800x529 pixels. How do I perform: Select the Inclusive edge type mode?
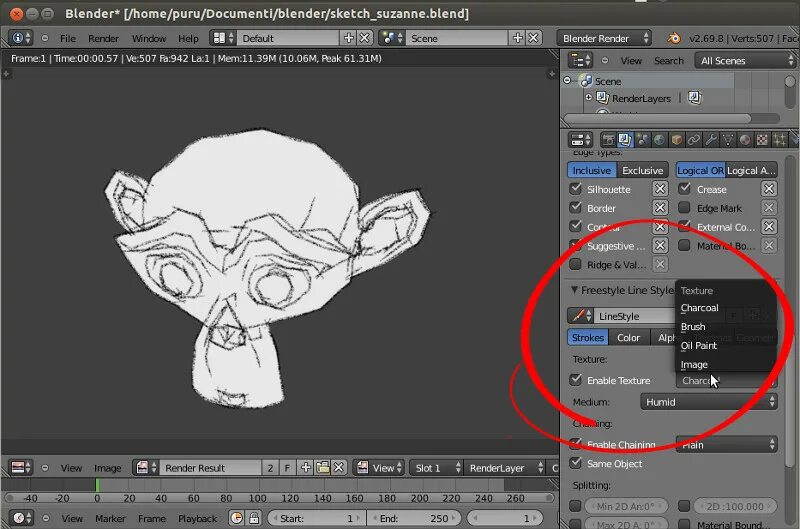point(592,170)
